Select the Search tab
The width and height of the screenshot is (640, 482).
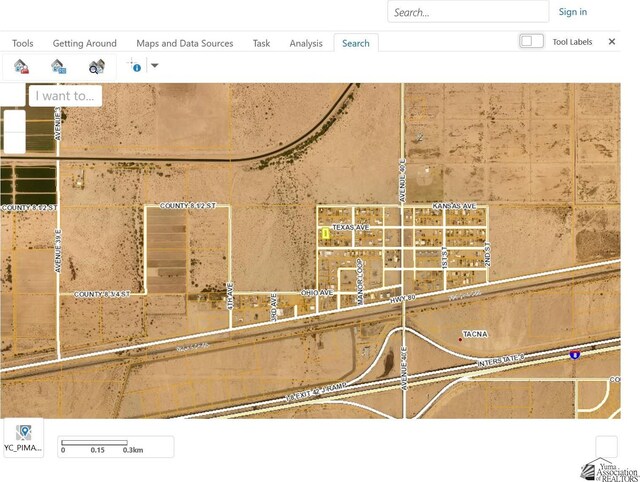coord(356,43)
